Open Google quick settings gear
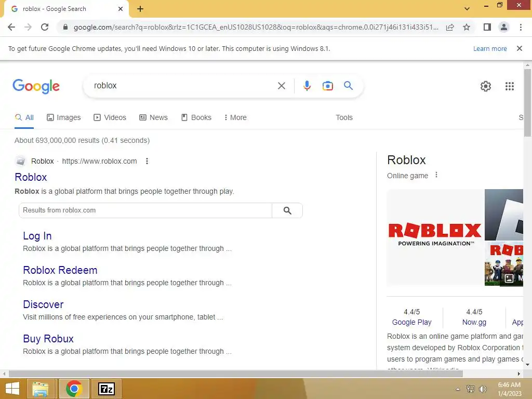The width and height of the screenshot is (532, 399). tap(486, 86)
